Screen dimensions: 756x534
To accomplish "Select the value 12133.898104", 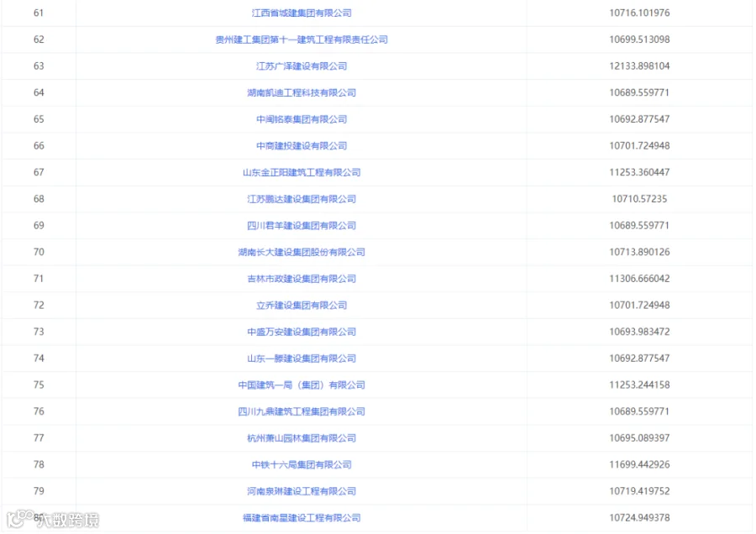I will pyautogui.click(x=639, y=66).
